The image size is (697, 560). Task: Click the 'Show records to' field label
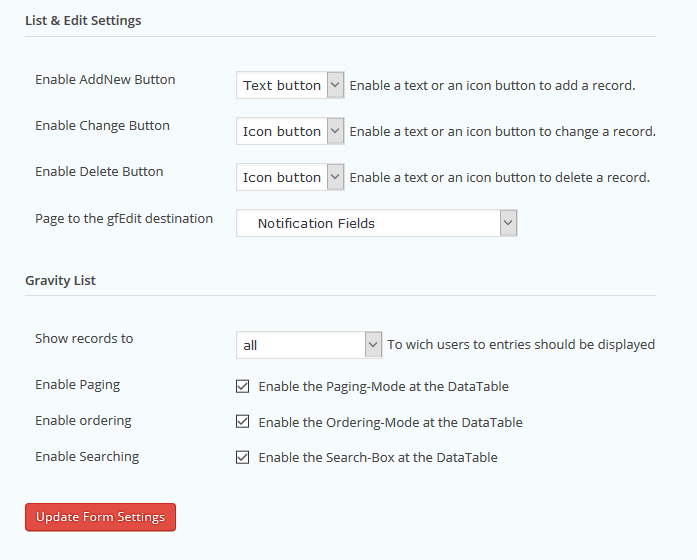coord(84,338)
